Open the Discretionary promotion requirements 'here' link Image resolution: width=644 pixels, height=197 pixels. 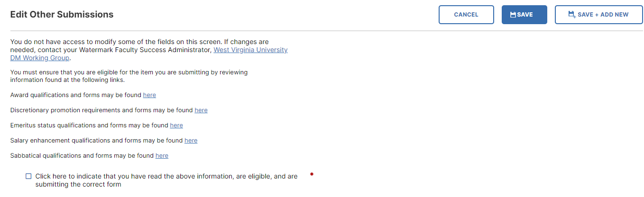pyautogui.click(x=201, y=110)
